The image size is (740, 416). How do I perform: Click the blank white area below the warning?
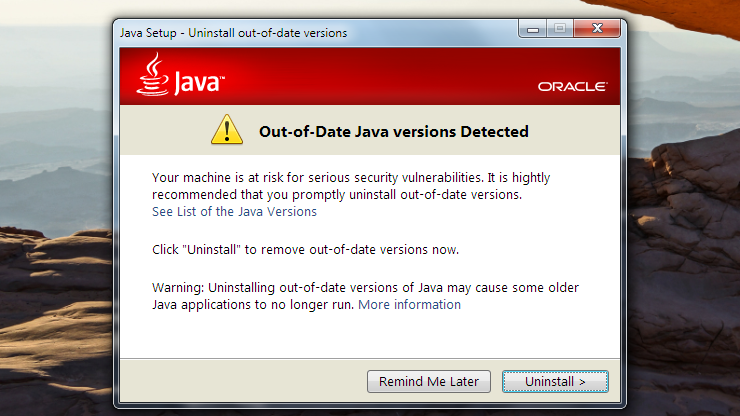(x=370, y=335)
